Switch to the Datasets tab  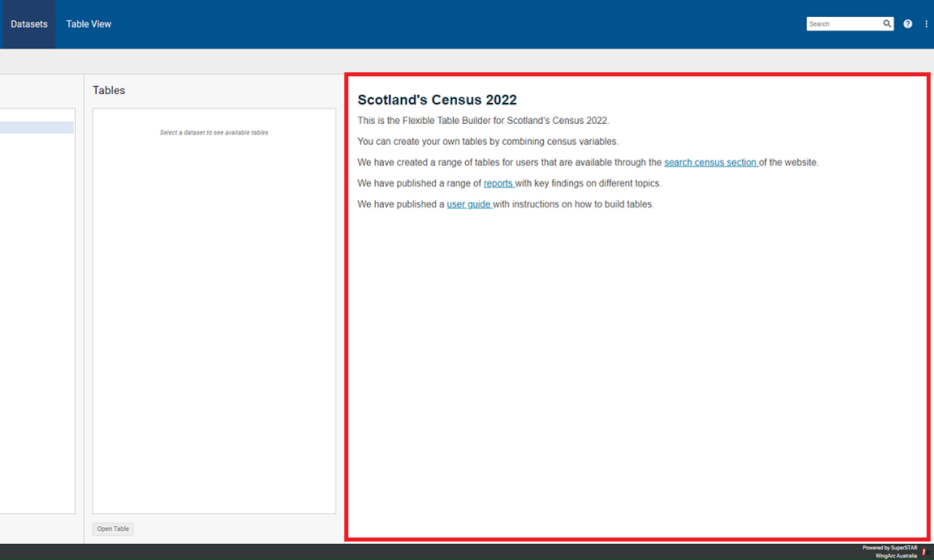[29, 24]
